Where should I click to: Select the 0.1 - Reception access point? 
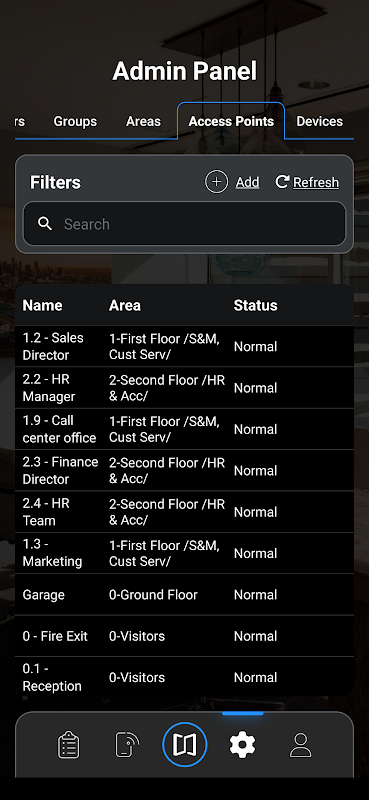[x=184, y=677]
